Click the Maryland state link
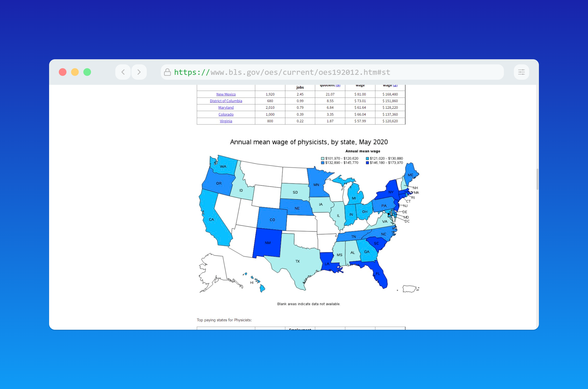Viewport: 588px width, 389px height. coord(225,108)
